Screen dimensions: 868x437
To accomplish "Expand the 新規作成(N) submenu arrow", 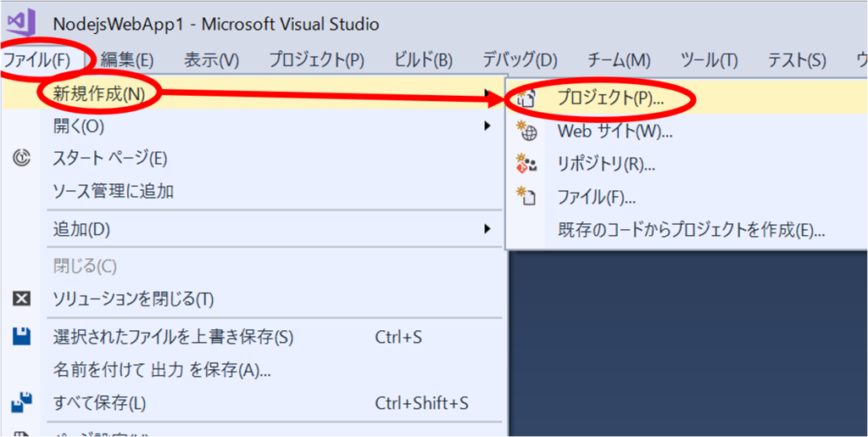I will 487,93.
